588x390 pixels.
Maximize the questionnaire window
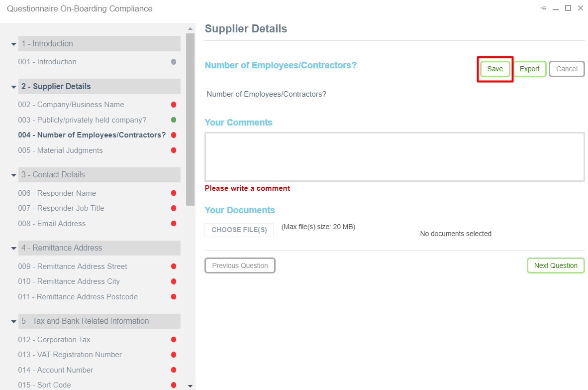click(x=568, y=8)
